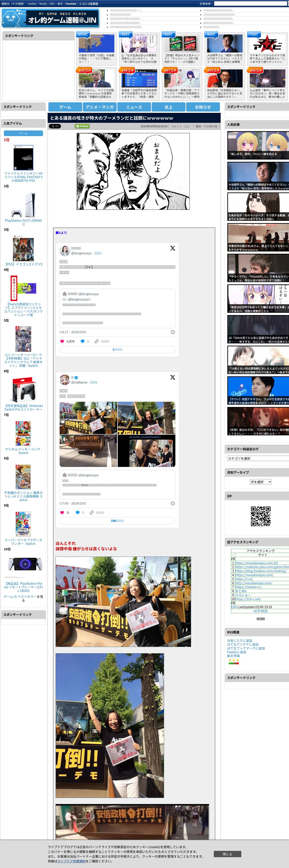Open PlayStation 5(CFI-2000A01) product link
The width and height of the screenshot is (289, 868).
(23, 222)
